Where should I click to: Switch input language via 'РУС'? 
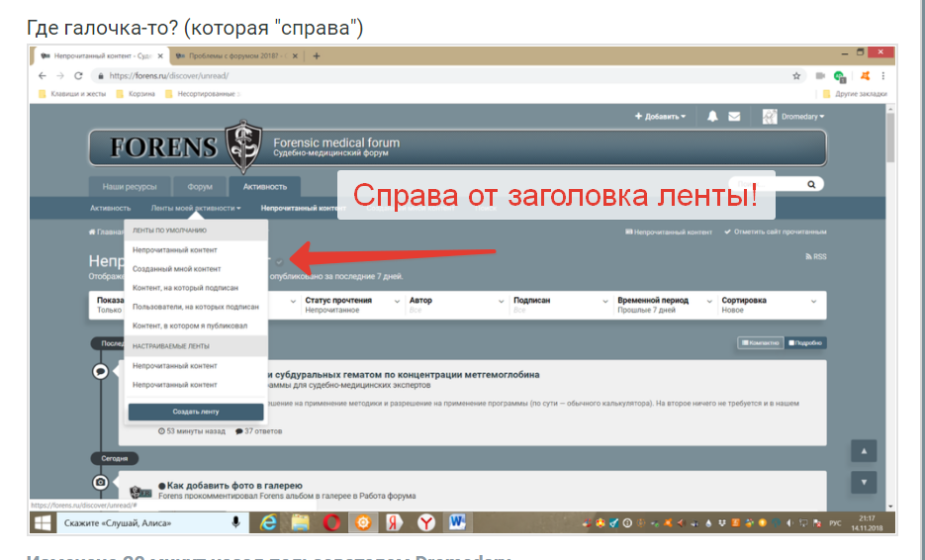click(x=835, y=522)
